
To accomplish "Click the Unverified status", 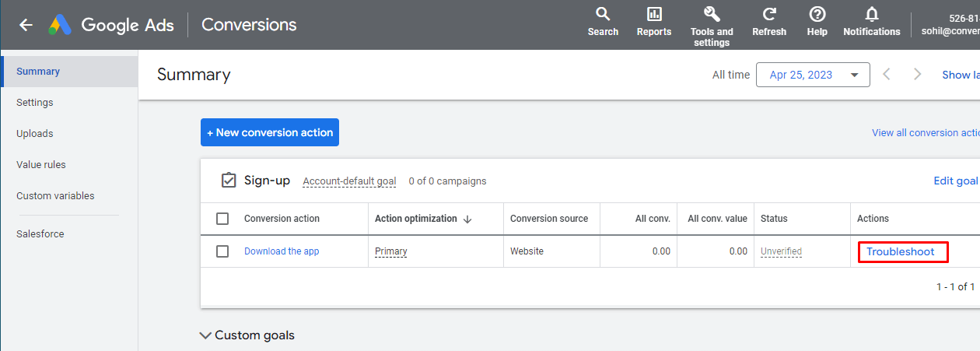I will pyautogui.click(x=781, y=251).
